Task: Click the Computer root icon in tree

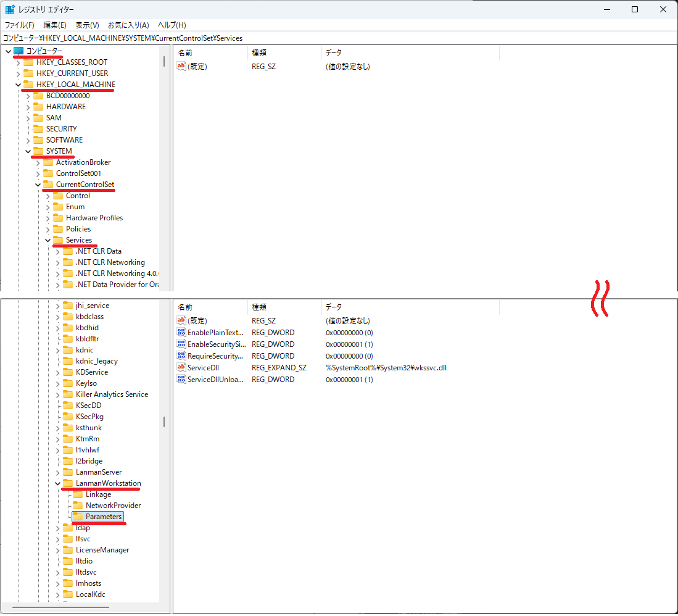Action: (x=19, y=51)
